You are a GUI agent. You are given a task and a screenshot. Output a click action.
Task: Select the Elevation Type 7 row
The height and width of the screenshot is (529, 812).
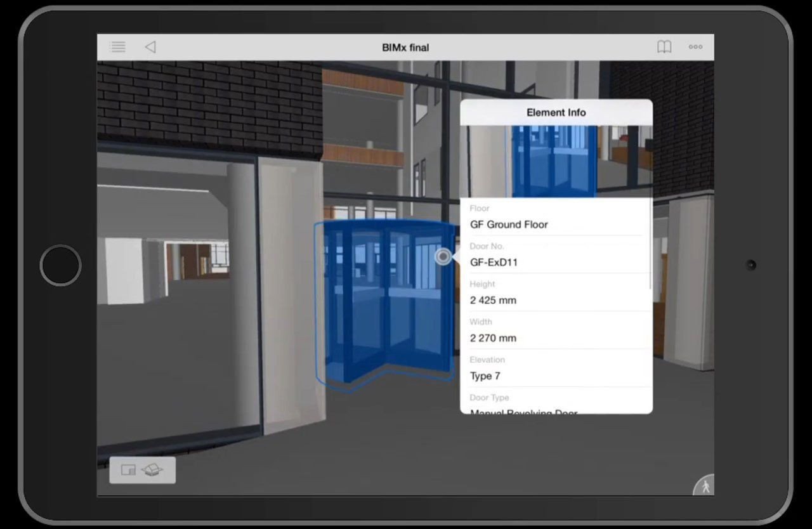tap(556, 369)
